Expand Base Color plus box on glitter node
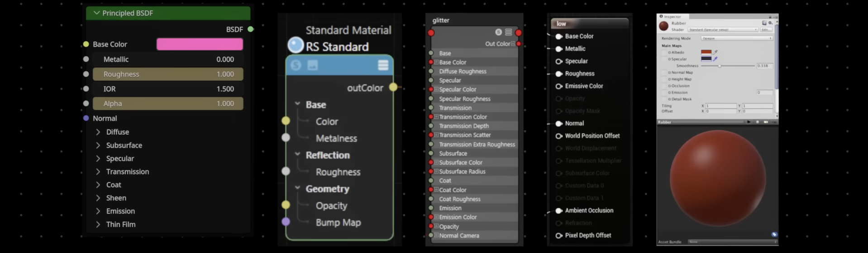 (436, 62)
